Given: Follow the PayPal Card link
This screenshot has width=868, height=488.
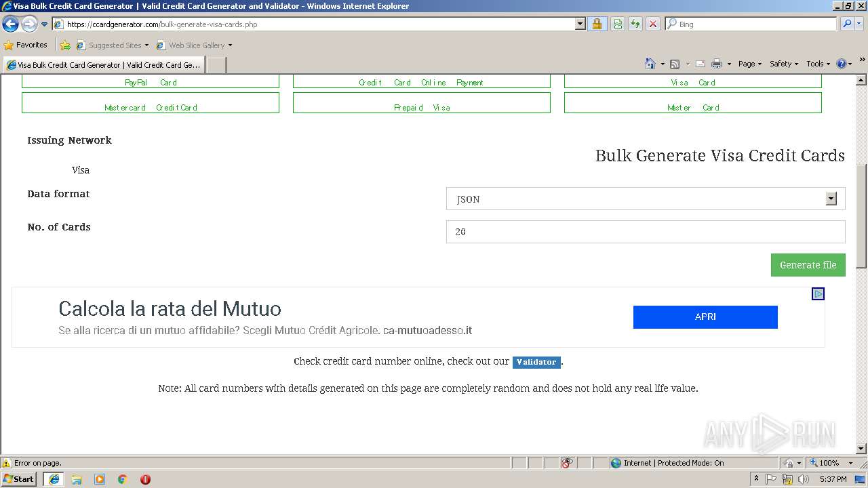Looking at the screenshot, I should 151,82.
